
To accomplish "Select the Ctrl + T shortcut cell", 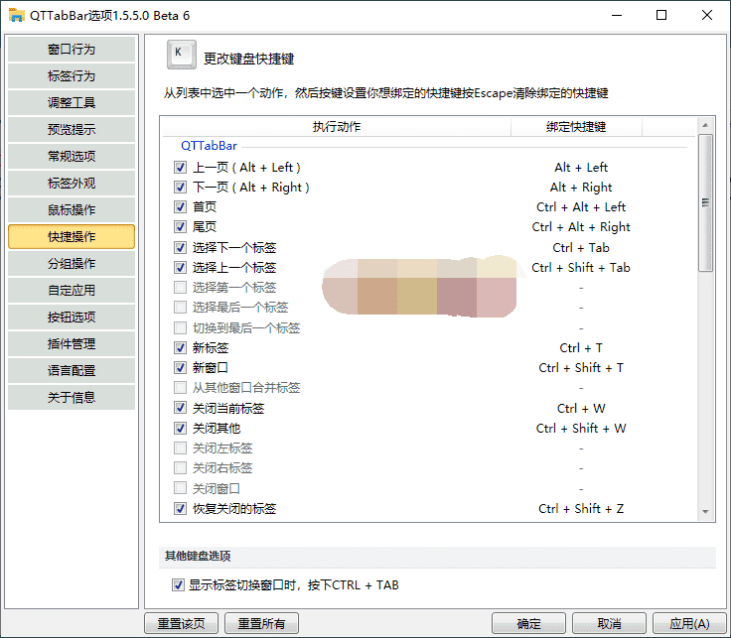I will click(x=581, y=348).
